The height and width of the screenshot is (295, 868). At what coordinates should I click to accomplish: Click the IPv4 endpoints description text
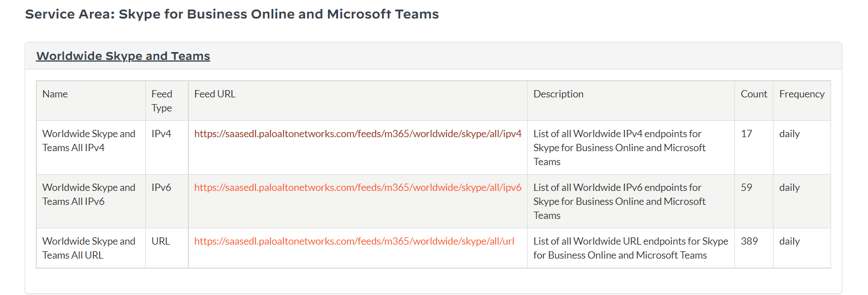click(x=620, y=148)
